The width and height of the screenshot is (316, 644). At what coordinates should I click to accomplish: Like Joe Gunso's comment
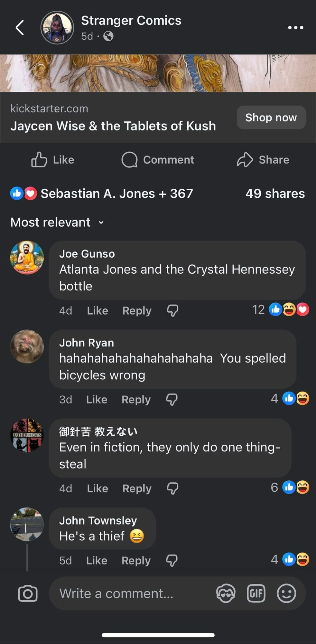[x=97, y=311]
